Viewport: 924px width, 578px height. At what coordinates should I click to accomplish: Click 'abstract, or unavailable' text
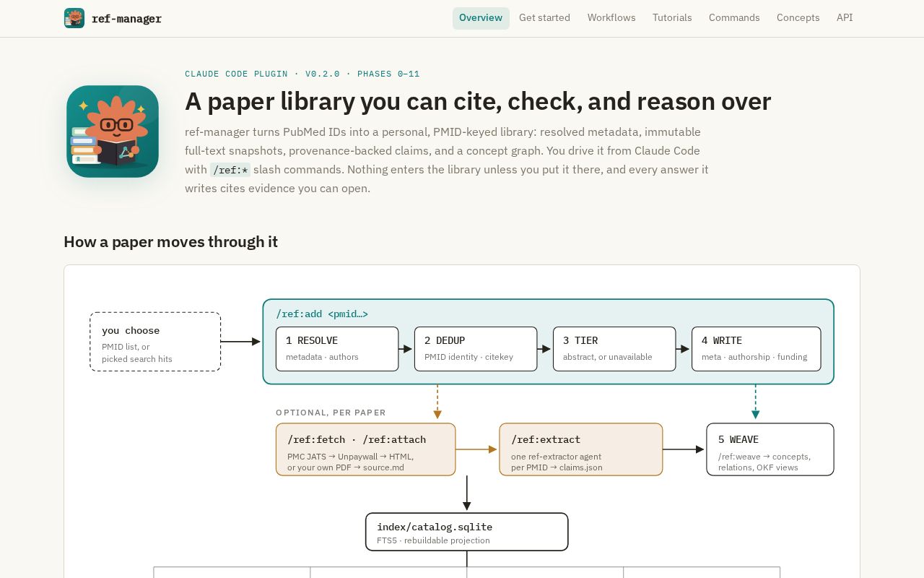(x=608, y=357)
